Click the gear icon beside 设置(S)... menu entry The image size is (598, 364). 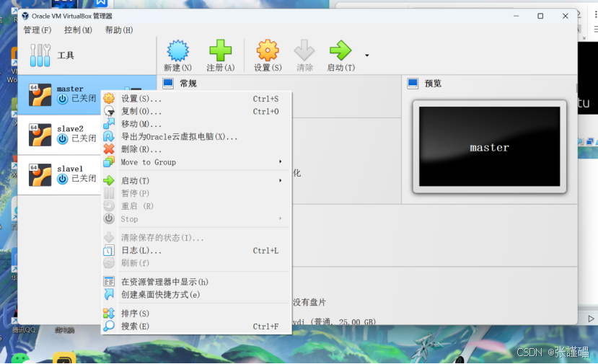[x=109, y=98]
